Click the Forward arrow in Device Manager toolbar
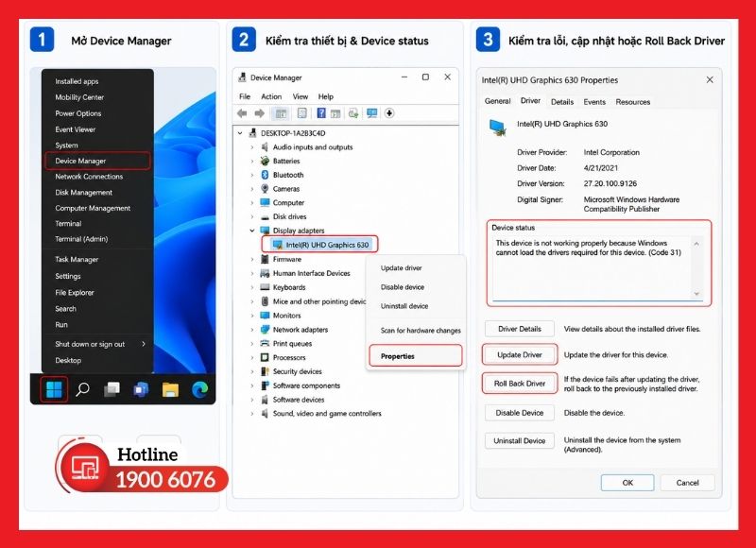 [259, 113]
